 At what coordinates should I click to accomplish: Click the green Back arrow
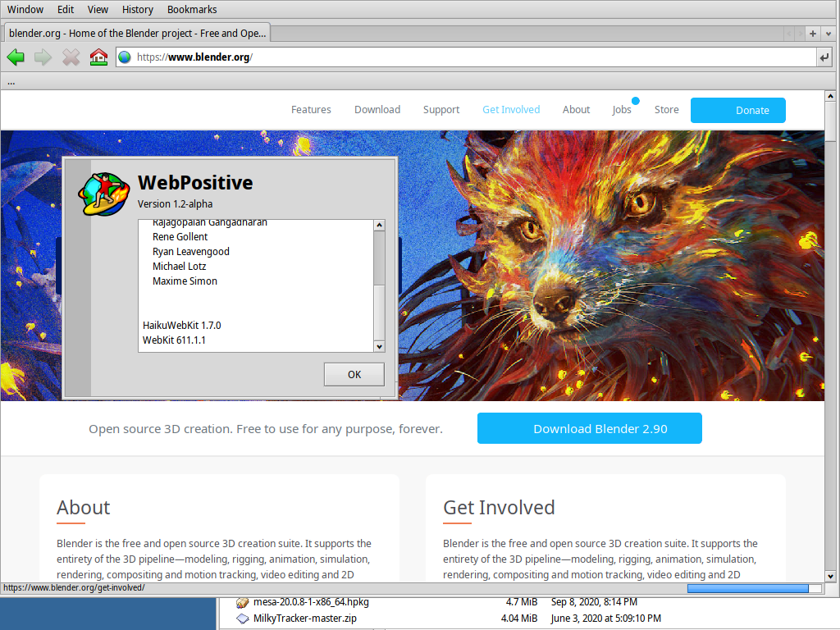click(16, 57)
